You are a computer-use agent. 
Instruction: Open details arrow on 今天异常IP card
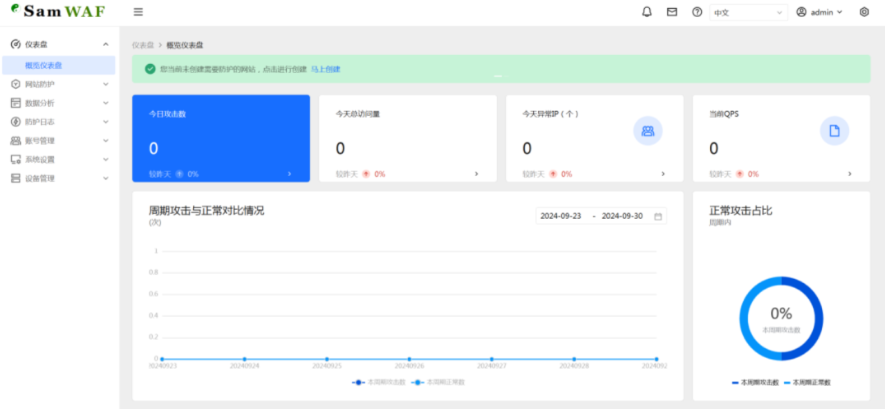point(663,174)
